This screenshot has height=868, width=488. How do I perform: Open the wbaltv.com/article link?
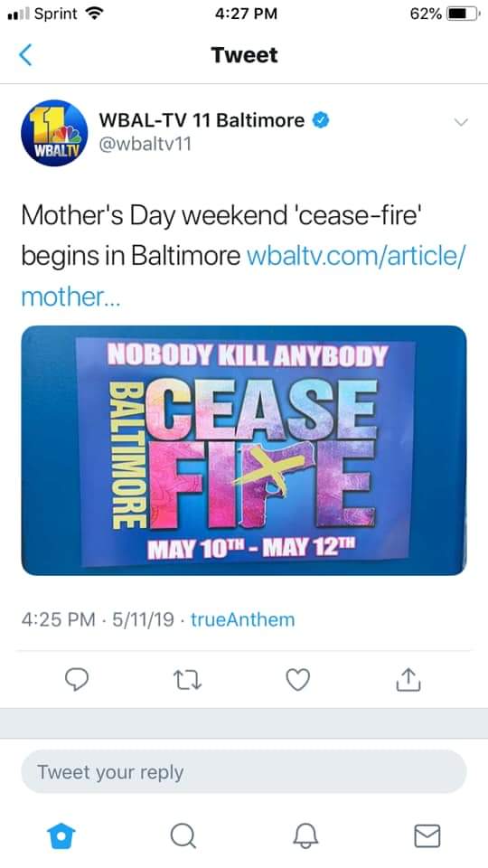pyautogui.click(x=243, y=277)
